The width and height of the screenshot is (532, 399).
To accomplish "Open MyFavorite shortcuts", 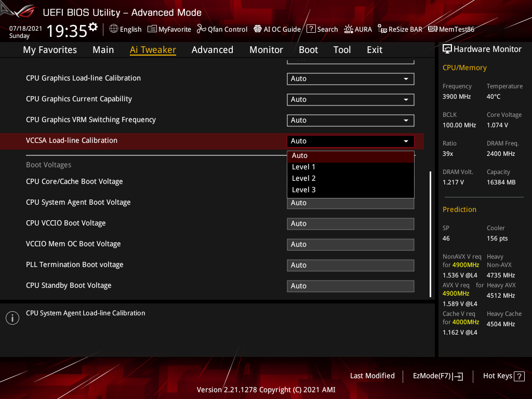I will tap(169, 29).
